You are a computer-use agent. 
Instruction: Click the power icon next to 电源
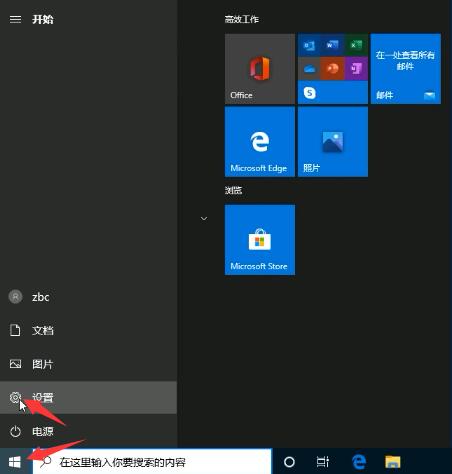click(15, 431)
